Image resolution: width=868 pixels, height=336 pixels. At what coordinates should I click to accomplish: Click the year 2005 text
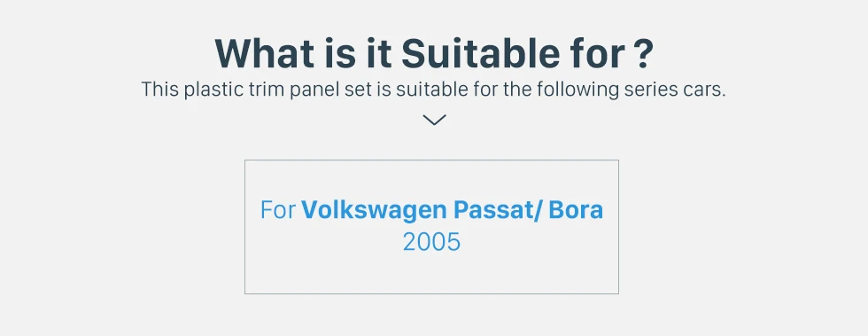click(x=431, y=242)
